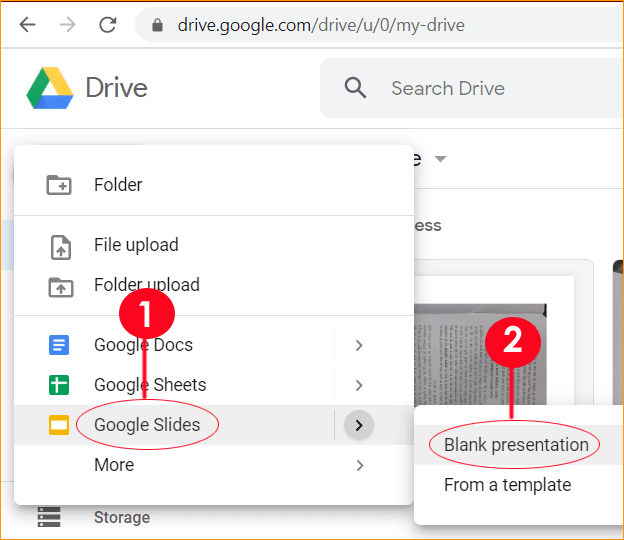This screenshot has height=540, width=624.
Task: Click the browser forward arrow
Action: pyautogui.click(x=67, y=25)
